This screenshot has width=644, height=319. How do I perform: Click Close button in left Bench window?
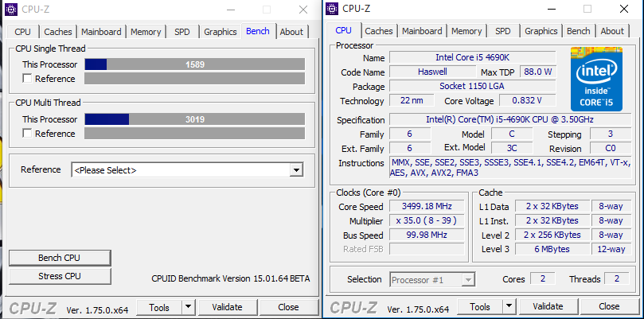tap(288, 307)
